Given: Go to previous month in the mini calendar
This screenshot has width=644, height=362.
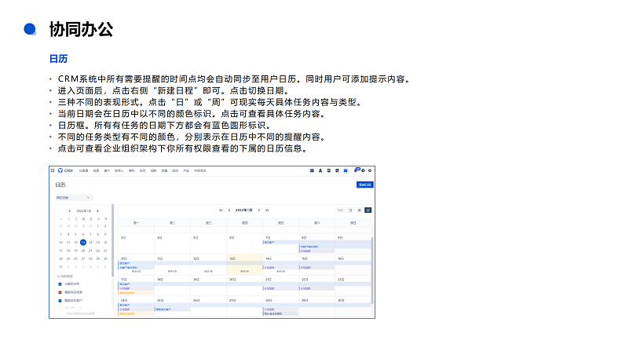Looking at the screenshot, I should (69, 211).
